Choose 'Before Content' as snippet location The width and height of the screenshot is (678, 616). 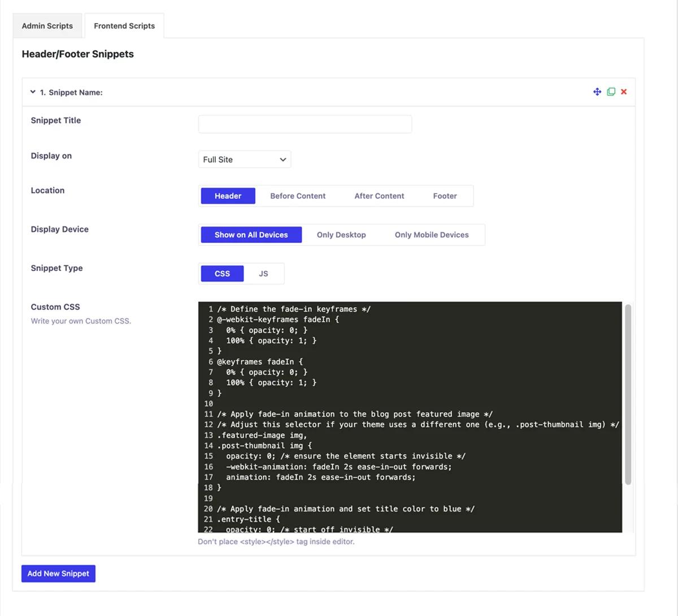pos(298,196)
